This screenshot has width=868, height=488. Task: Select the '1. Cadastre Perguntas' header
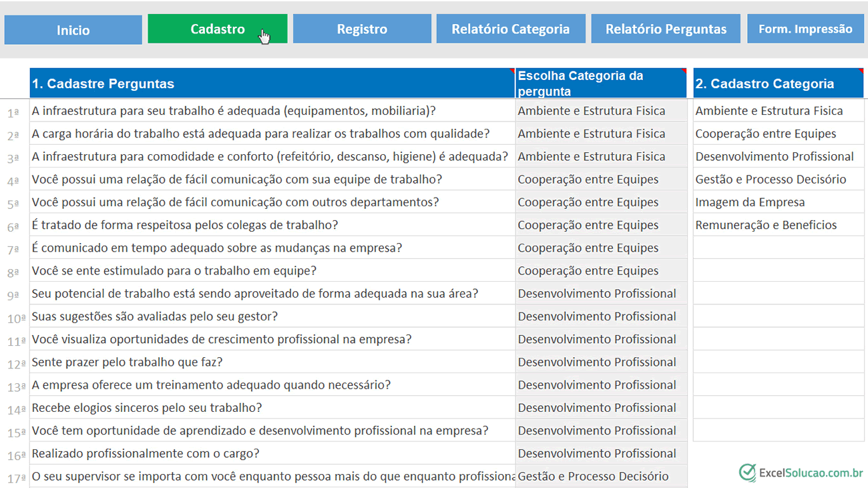pyautogui.click(x=272, y=83)
